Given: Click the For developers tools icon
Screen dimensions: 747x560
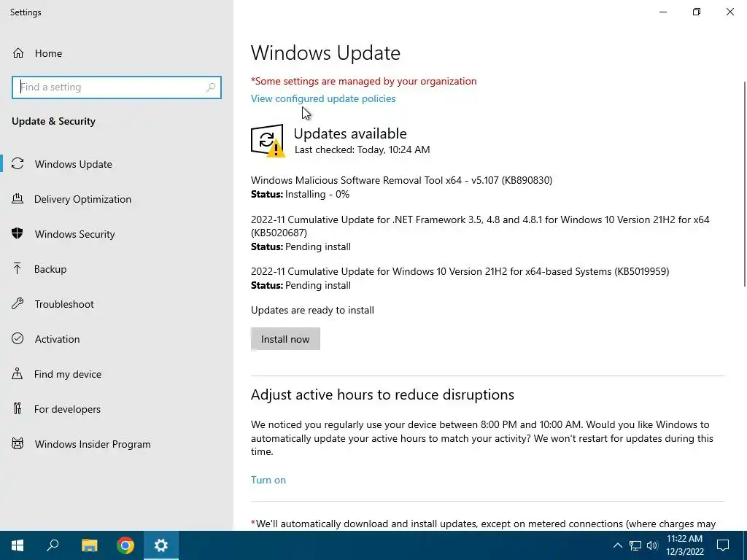Looking at the screenshot, I should (18, 408).
